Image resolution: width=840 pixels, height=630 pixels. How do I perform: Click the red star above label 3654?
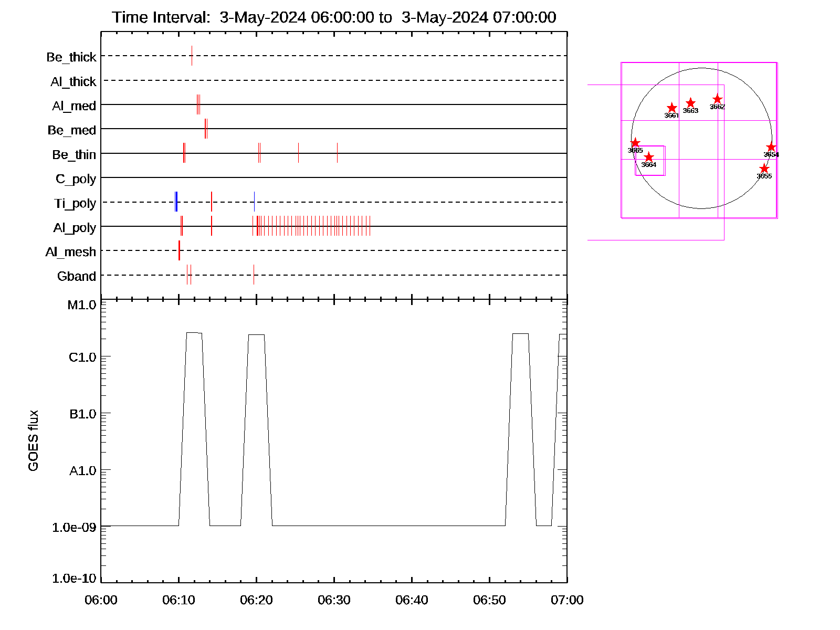tap(771, 148)
